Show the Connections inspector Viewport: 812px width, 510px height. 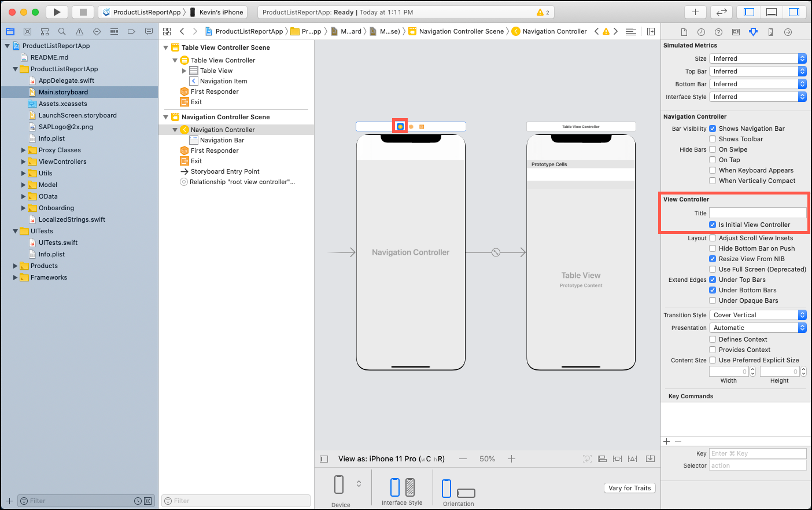tap(788, 32)
